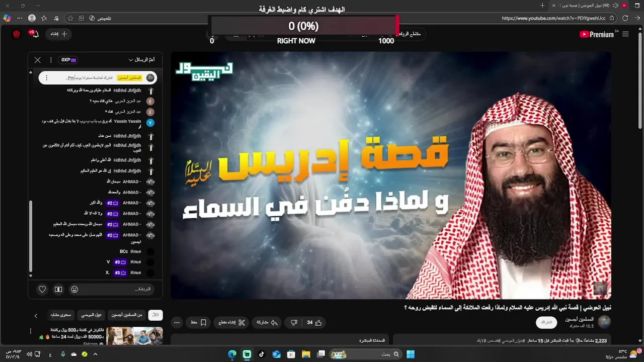The image size is (644, 362).
Task: Open the YouTube notifications bell
Action: [34, 34]
